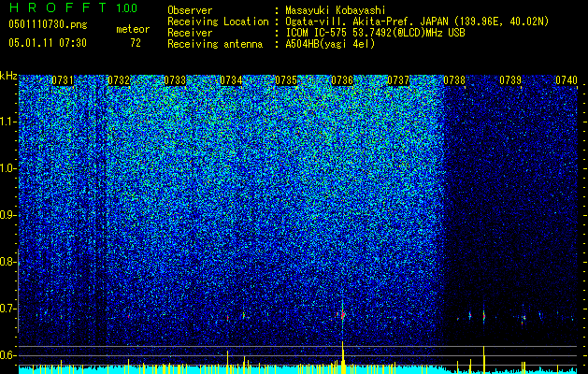588x374 pixels.
Task: Click the 0735 time marker label
Action: click(286, 80)
